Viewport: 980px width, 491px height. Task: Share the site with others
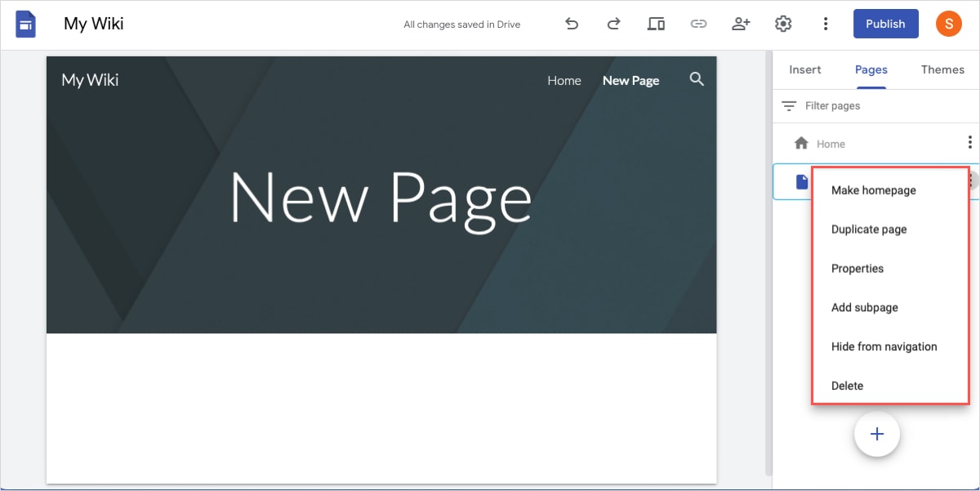(x=741, y=24)
